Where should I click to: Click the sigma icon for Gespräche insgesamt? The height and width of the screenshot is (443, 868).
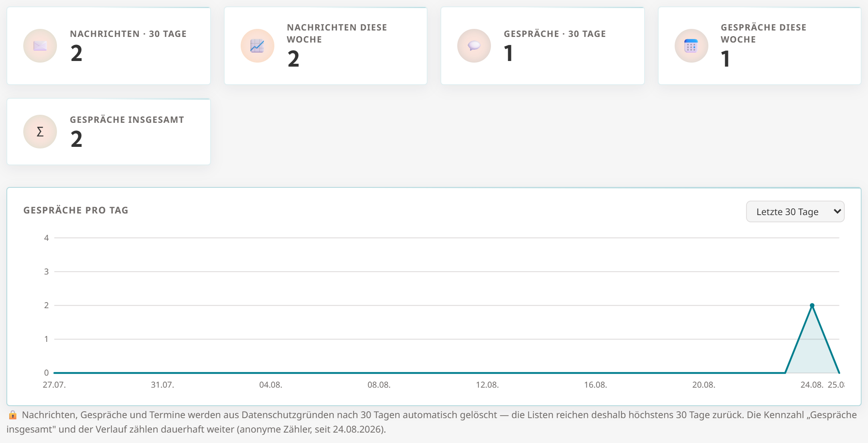click(40, 132)
